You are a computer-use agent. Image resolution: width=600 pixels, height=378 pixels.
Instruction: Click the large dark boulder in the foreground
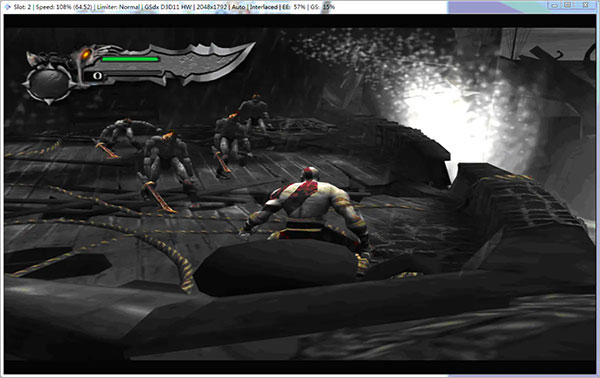click(276, 267)
